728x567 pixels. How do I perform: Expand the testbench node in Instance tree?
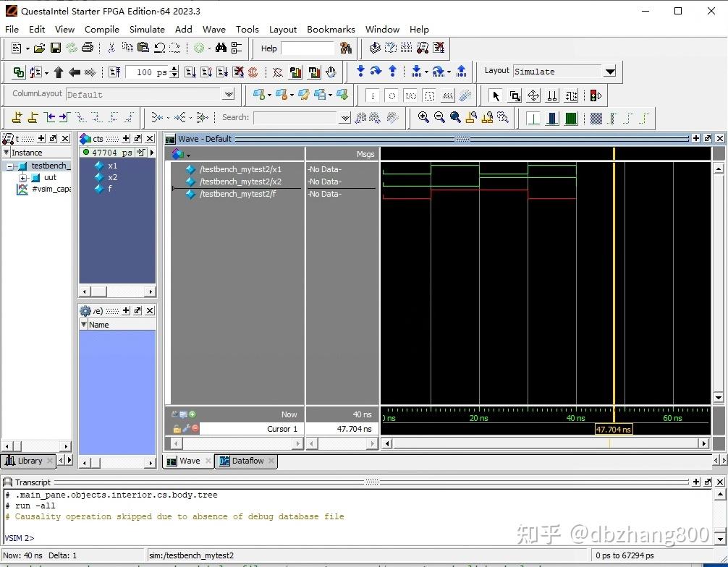(9, 166)
